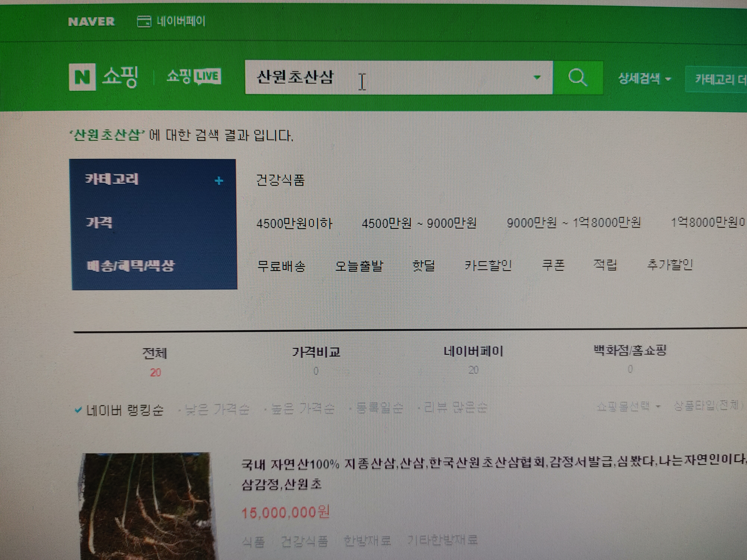Open the 백화점/홈쇼핑 tab
747x560 pixels.
point(630,350)
